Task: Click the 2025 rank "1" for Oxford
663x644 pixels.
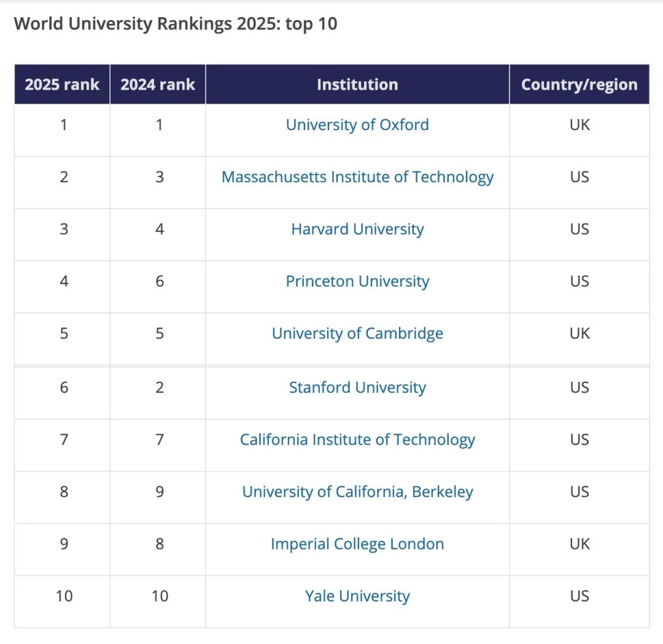Action: [64, 125]
